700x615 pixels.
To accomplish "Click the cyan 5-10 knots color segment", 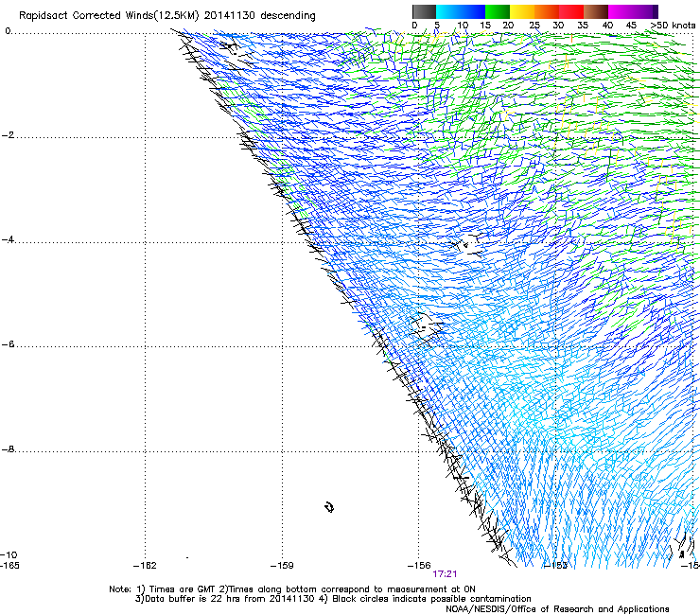I will (x=448, y=11).
